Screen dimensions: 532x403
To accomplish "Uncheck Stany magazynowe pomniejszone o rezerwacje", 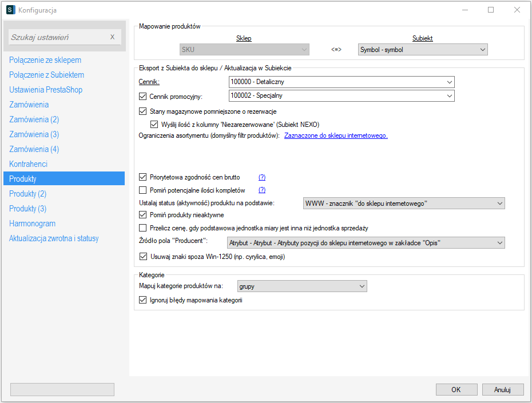I will 143,111.
